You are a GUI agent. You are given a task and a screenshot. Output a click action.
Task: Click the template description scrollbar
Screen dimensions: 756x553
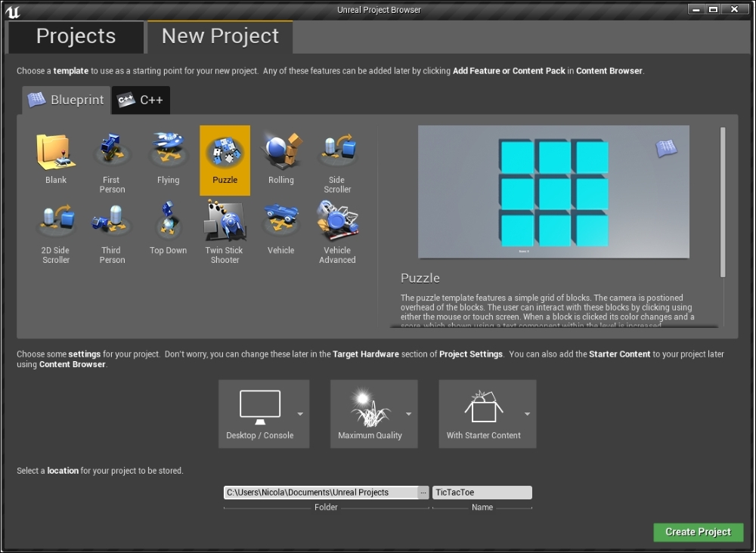(x=723, y=201)
